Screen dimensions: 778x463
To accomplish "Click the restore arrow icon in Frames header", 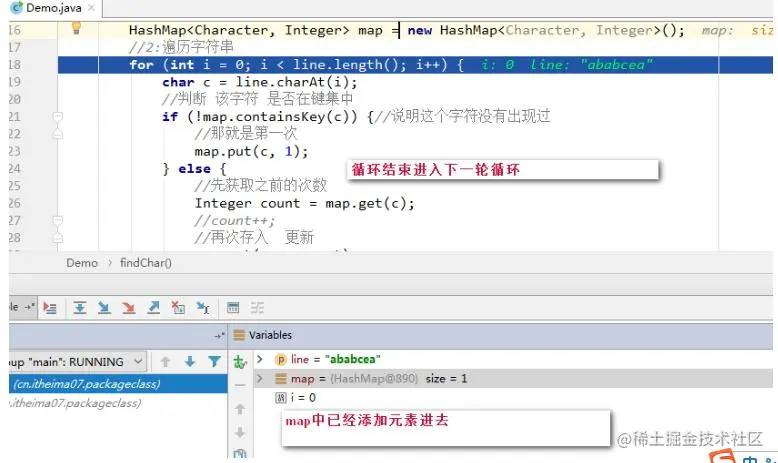I will 219,336.
